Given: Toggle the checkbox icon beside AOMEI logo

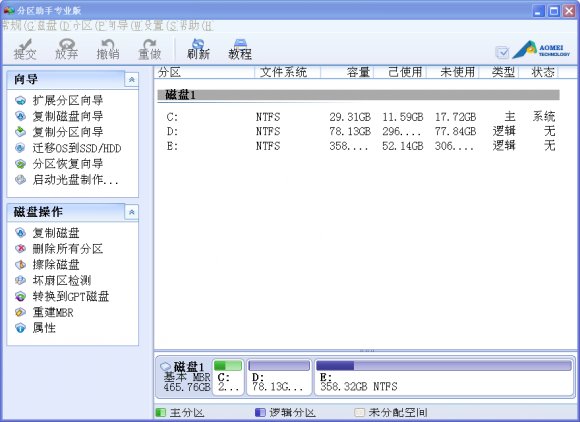Looking at the screenshot, I should pyautogui.click(x=502, y=52).
